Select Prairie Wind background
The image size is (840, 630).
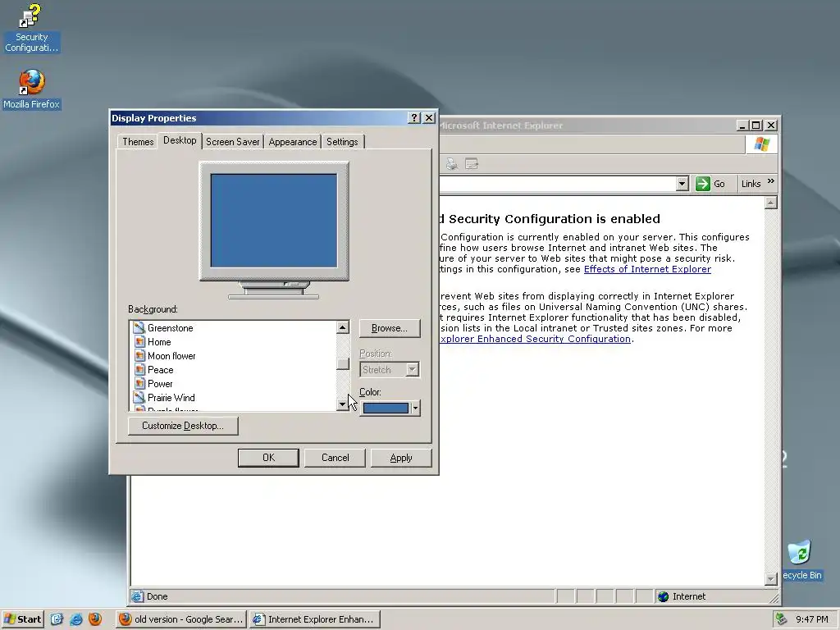click(171, 397)
